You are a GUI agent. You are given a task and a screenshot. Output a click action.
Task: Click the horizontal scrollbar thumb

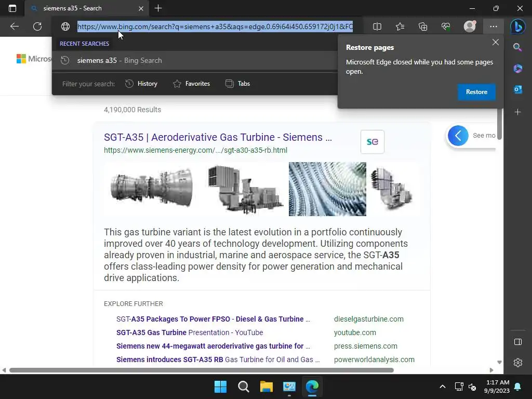[x=202, y=370]
